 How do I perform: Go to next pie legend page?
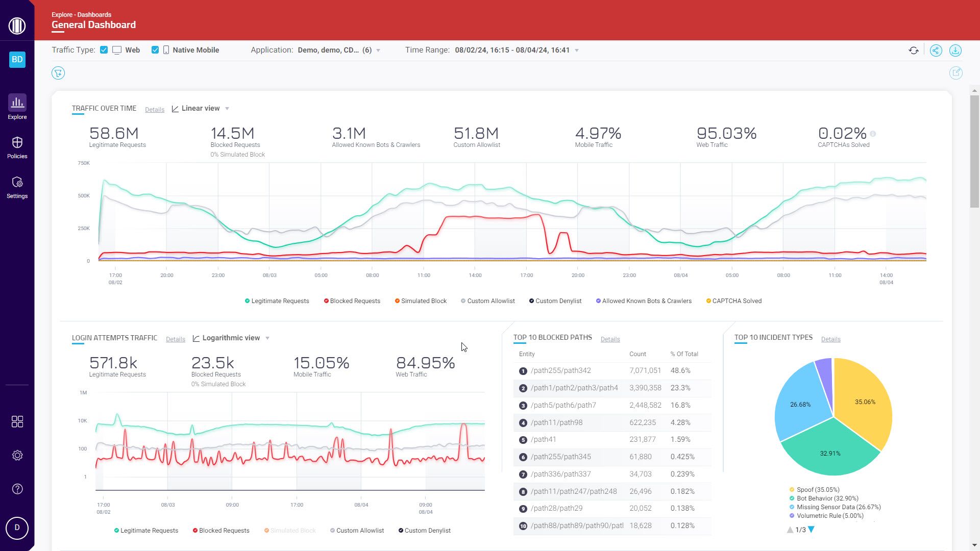[811, 530]
